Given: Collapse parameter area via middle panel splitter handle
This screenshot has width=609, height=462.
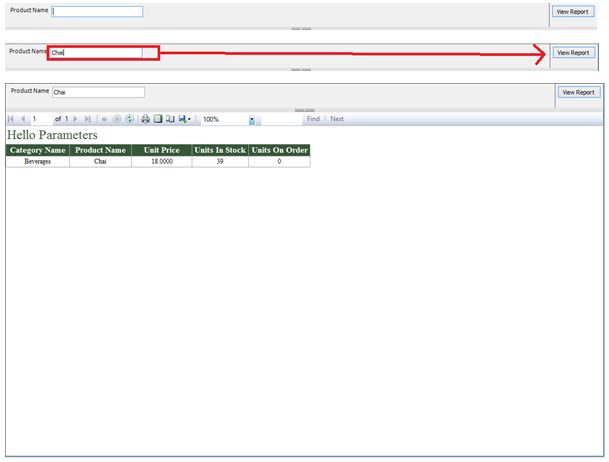Looking at the screenshot, I should pyautogui.click(x=301, y=69).
